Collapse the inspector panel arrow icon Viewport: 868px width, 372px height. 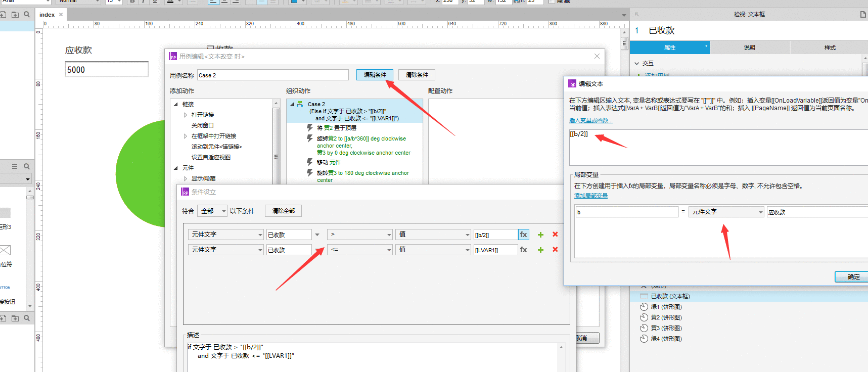(x=637, y=14)
